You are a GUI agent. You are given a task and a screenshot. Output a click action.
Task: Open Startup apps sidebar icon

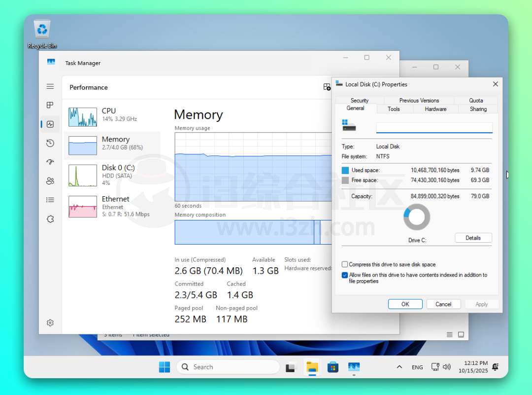click(x=50, y=162)
